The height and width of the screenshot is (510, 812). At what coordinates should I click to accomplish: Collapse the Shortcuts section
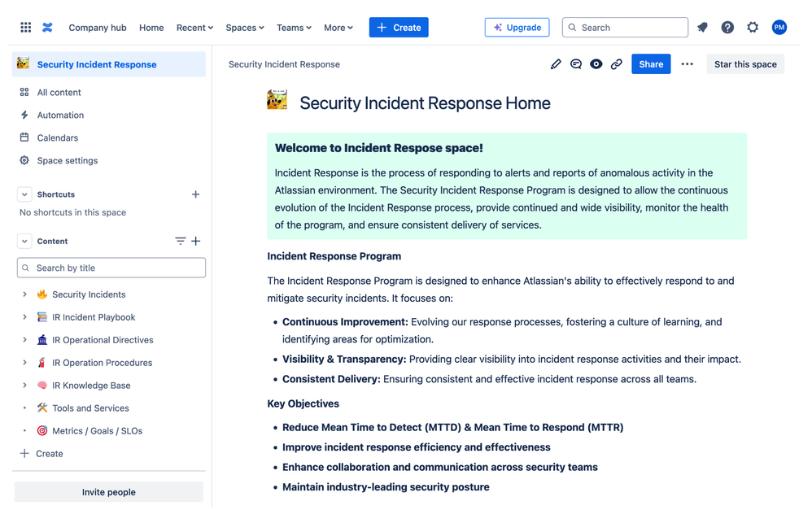(x=24, y=194)
